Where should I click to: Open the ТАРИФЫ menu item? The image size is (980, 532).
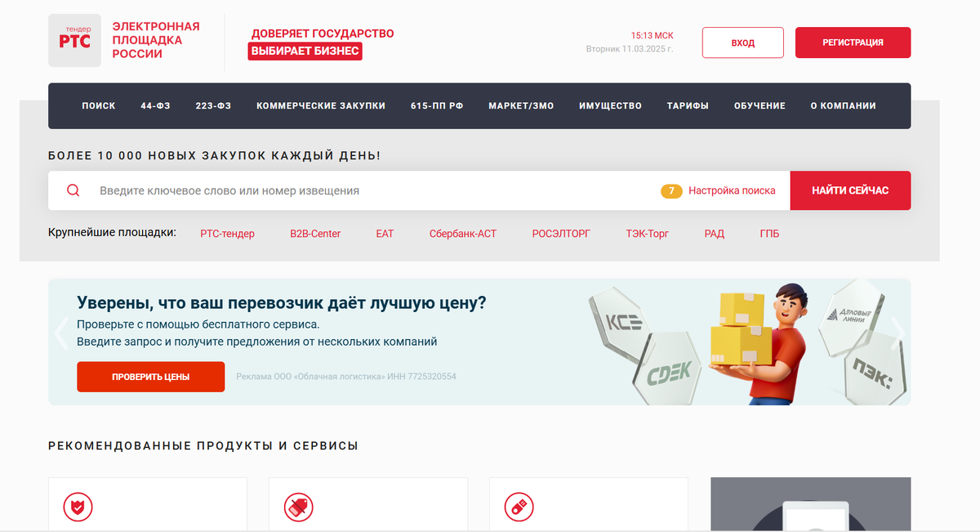[x=688, y=105]
